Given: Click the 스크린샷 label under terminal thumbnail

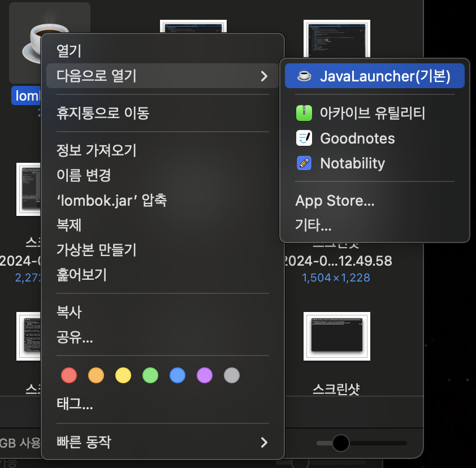Looking at the screenshot, I should tap(336, 389).
